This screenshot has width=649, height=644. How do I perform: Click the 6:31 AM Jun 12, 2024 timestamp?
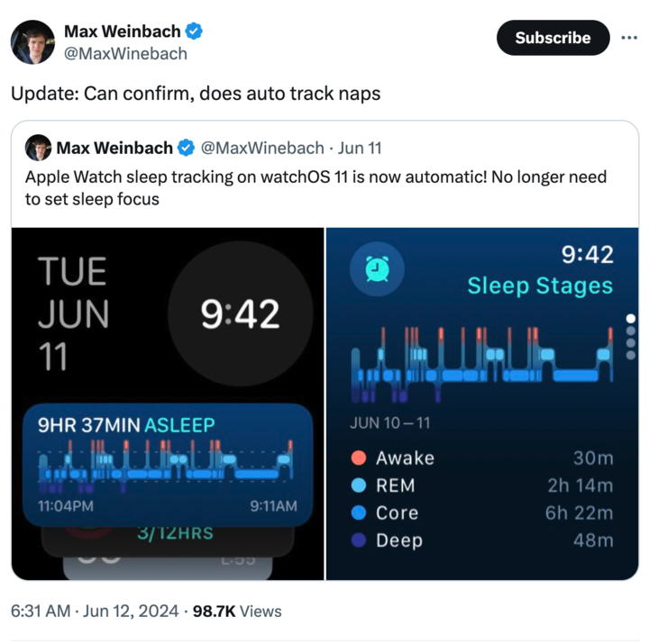click(x=95, y=611)
